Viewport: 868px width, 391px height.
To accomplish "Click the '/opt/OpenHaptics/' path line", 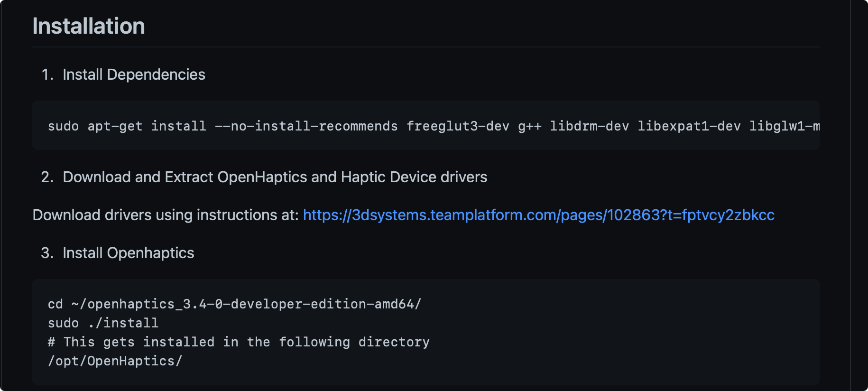I will click(115, 361).
